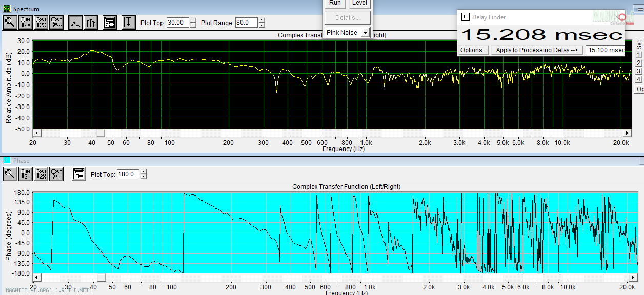Increase Phase Plot Top value with up arrow

(143, 172)
